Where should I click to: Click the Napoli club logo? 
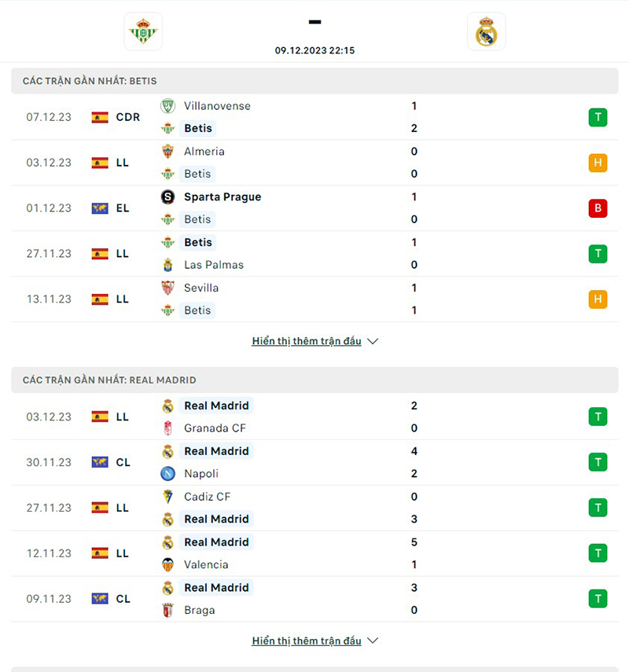click(167, 473)
